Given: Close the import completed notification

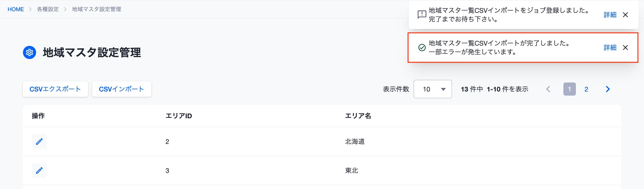Looking at the screenshot, I should pos(625,48).
